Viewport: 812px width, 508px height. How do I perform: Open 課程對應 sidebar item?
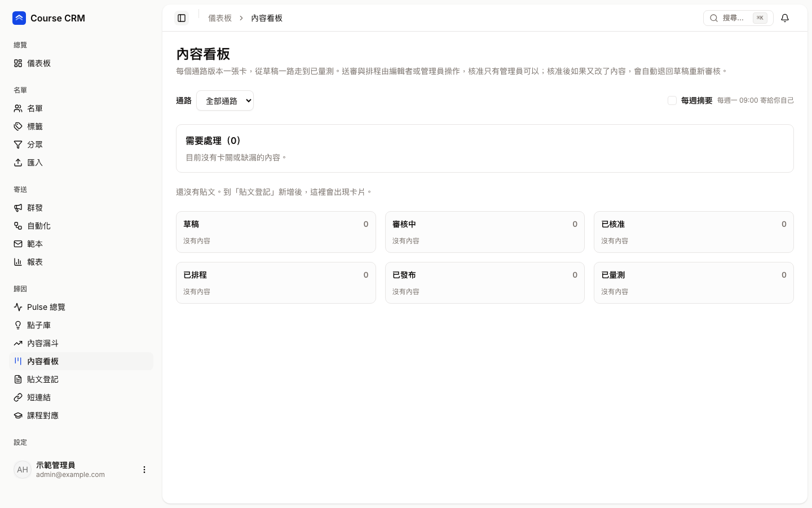coord(81,415)
